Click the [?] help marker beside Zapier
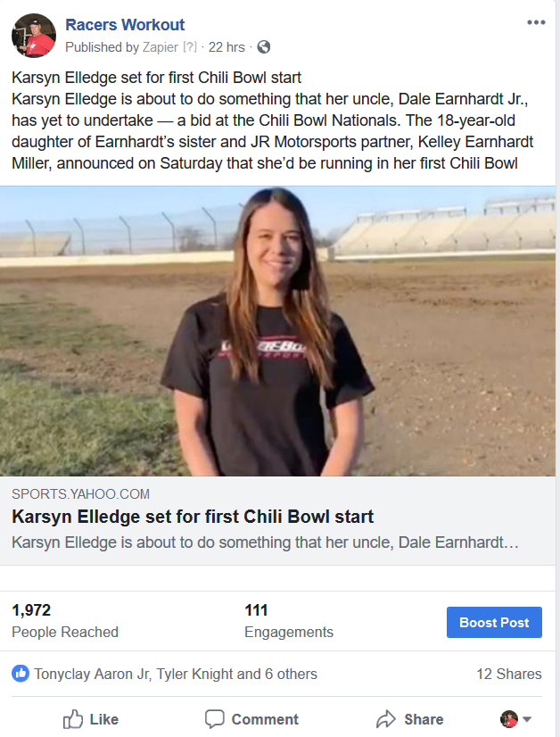The width and height of the screenshot is (560, 737). click(x=190, y=47)
